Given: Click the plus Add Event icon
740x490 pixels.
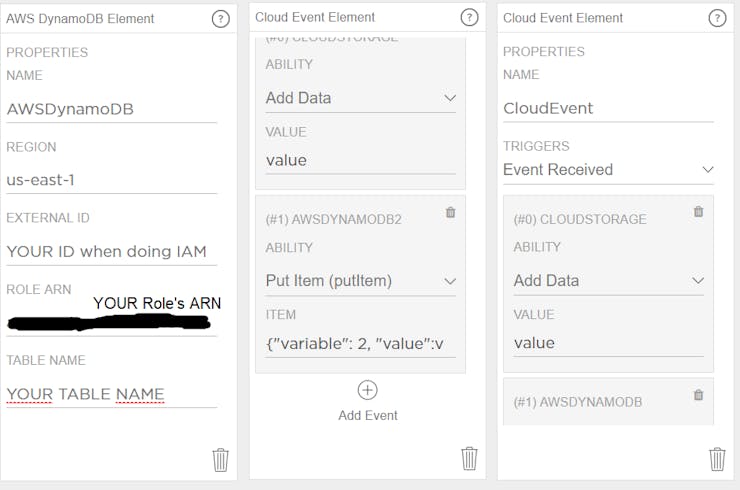Looking at the screenshot, I should (x=368, y=390).
